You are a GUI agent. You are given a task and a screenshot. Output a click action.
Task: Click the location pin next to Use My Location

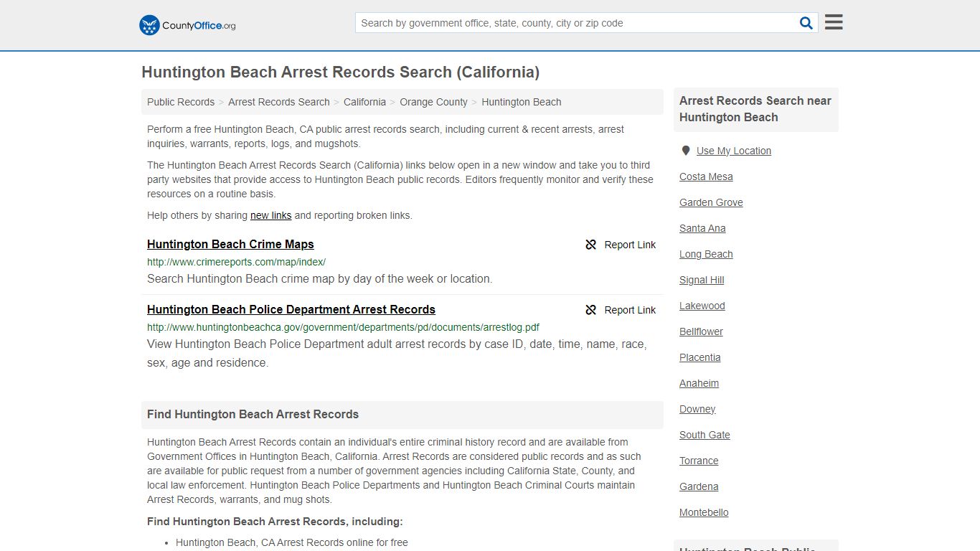[686, 150]
